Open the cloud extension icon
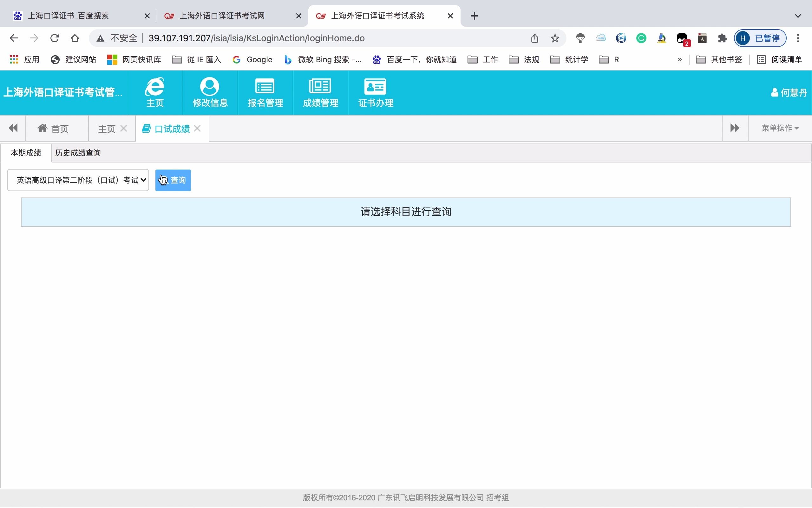 tap(601, 38)
